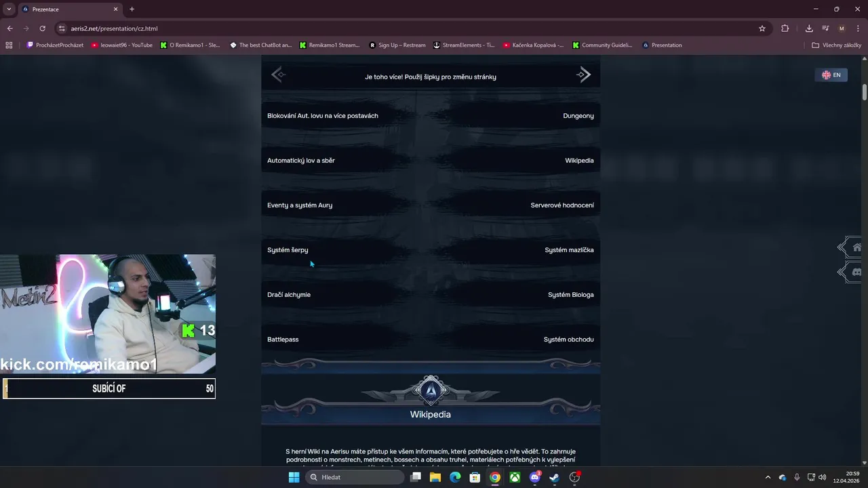Open Presentation bookmark
868x488 pixels.
(662, 45)
